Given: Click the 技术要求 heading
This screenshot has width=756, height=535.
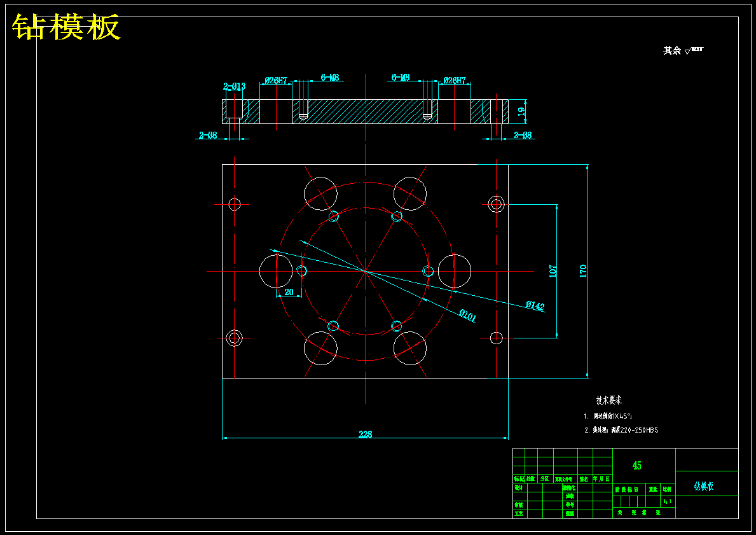Looking at the screenshot, I should (609, 400).
